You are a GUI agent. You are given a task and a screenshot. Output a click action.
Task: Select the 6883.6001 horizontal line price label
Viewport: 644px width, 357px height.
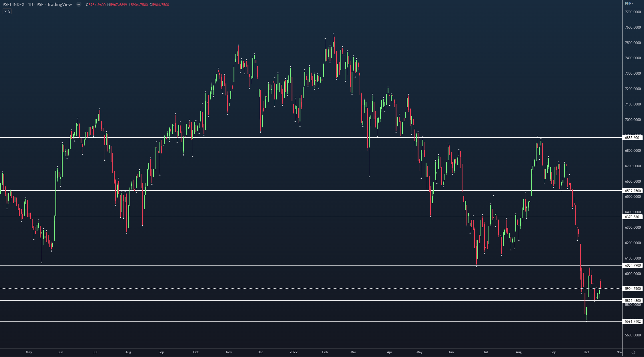click(x=633, y=138)
